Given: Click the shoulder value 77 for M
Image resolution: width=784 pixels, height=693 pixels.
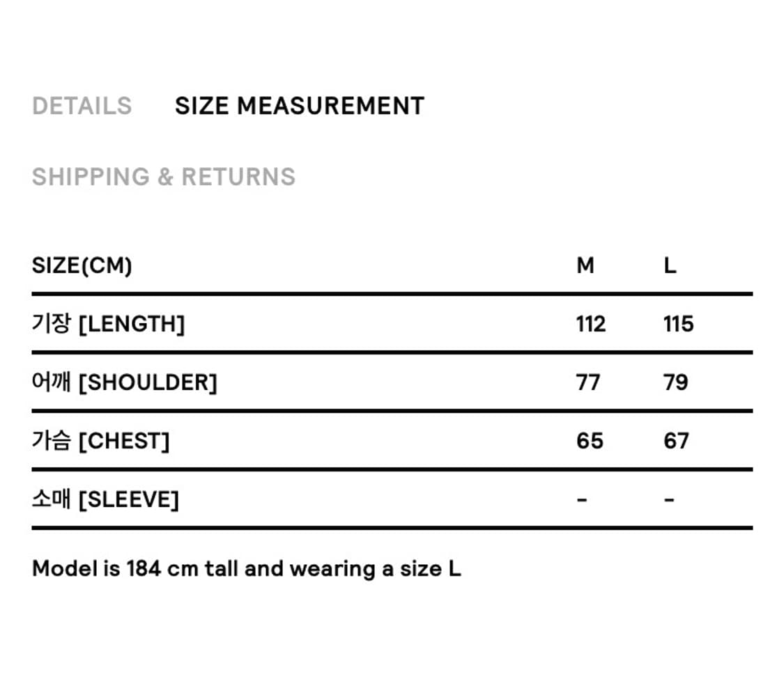Looking at the screenshot, I should point(588,382).
